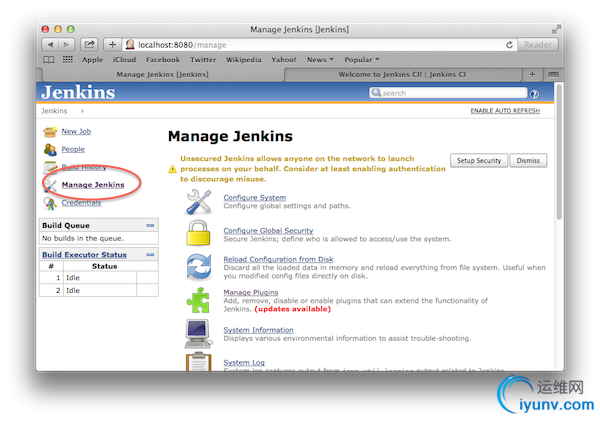Open the System Log link
Screen dimensions: 600x421
tap(244, 362)
